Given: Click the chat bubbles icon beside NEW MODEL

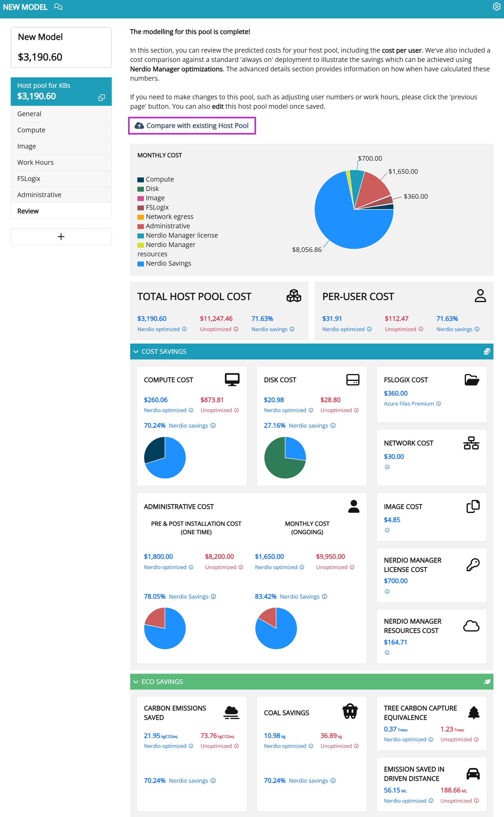Looking at the screenshot, I should [x=58, y=7].
